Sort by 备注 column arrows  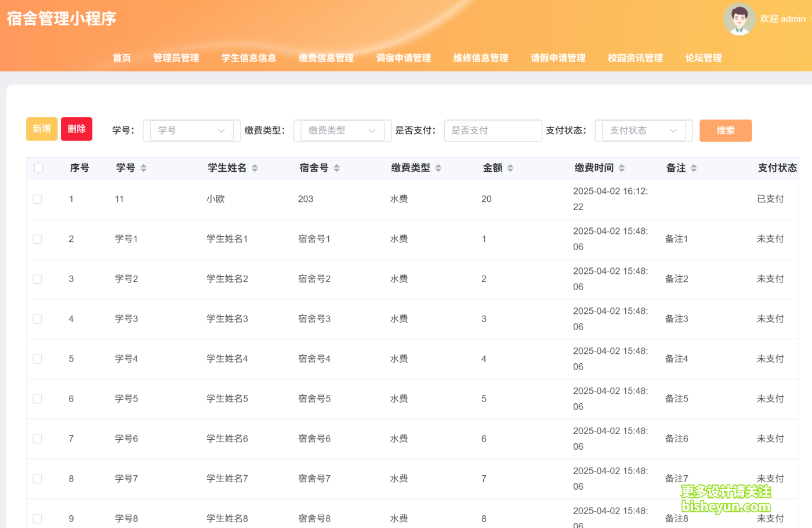tap(694, 168)
